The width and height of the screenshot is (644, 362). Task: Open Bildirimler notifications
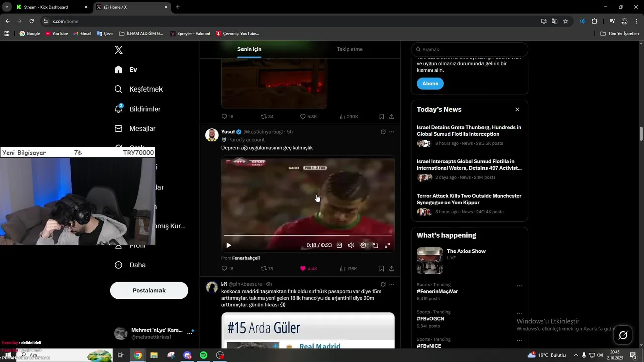point(137,109)
